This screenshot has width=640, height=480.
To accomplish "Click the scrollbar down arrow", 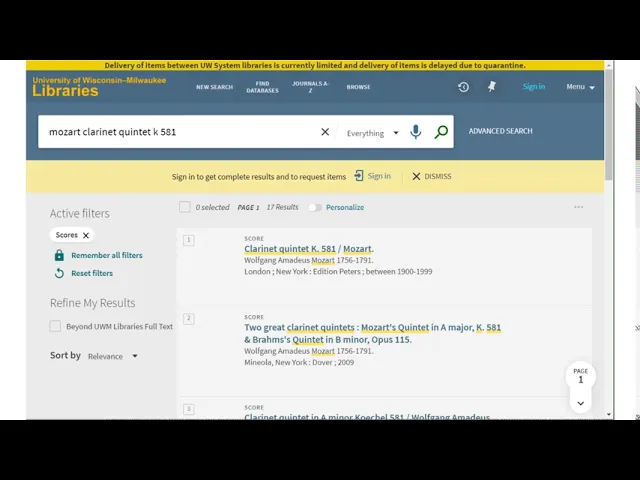I will tap(609, 415).
